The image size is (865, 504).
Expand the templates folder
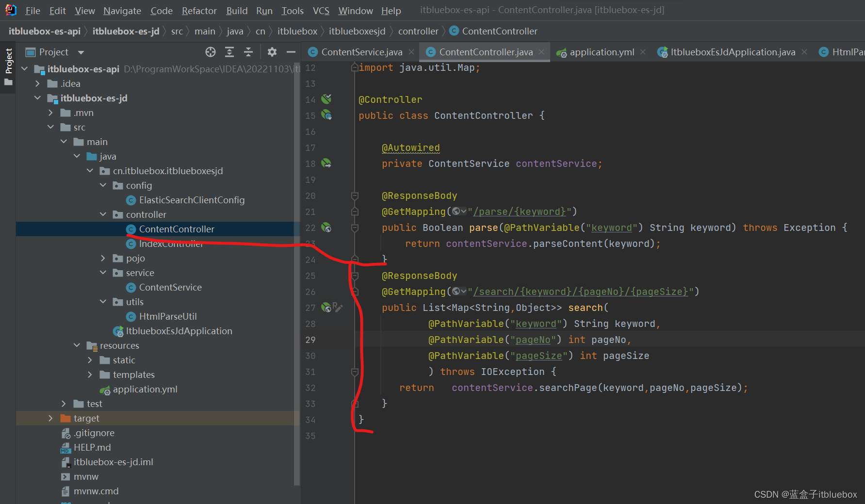(90, 374)
